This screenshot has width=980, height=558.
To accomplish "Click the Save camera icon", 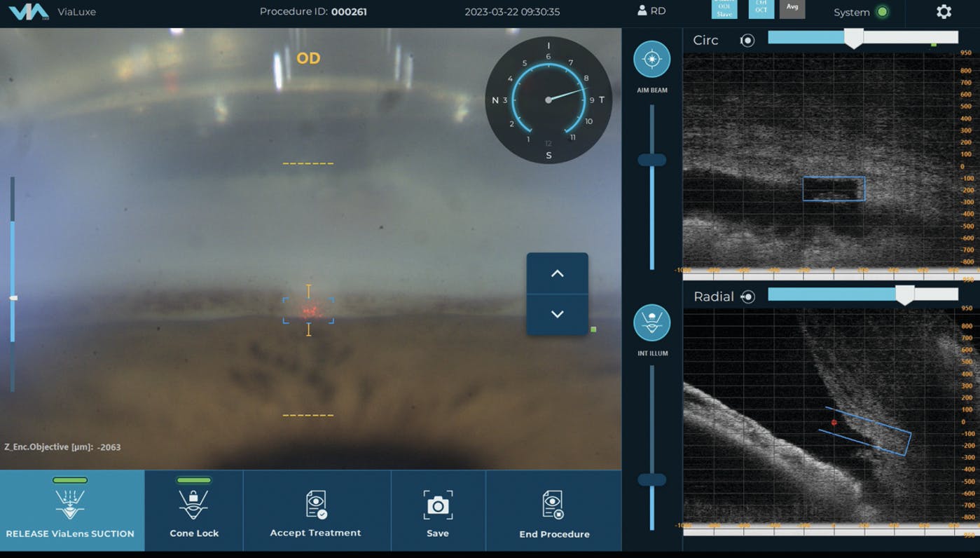I will coord(438,505).
